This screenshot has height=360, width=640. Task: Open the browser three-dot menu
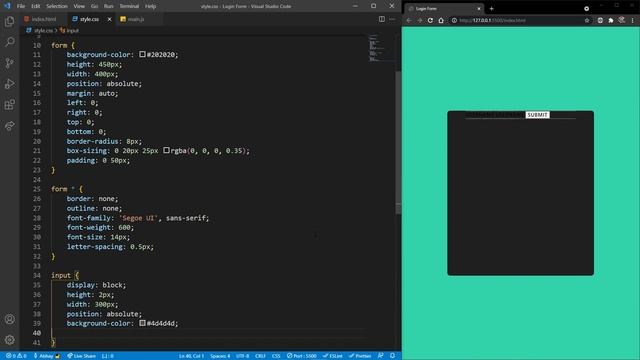[x=633, y=20]
